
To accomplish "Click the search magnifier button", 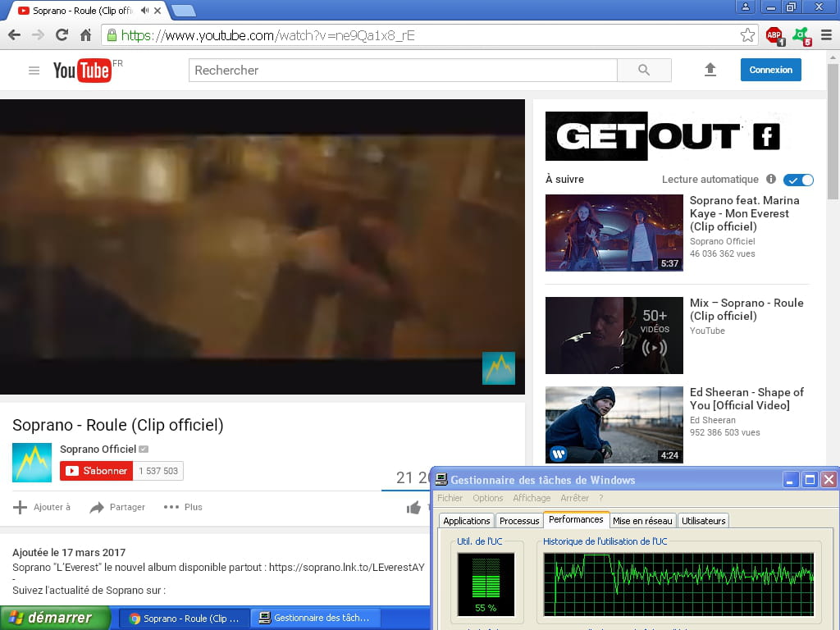I will (x=644, y=71).
